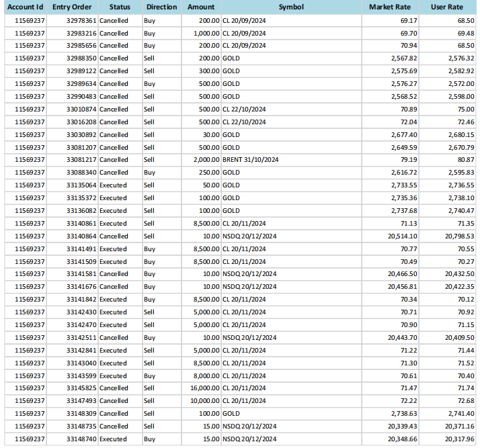Click the BRENT 31/10/2024 symbol cell
Screen dimensions: 480x448
pos(250,160)
